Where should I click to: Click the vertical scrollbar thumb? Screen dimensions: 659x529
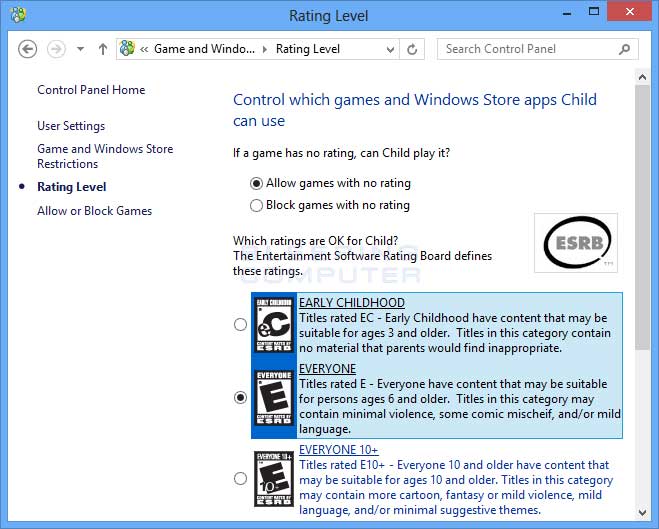tap(642, 217)
